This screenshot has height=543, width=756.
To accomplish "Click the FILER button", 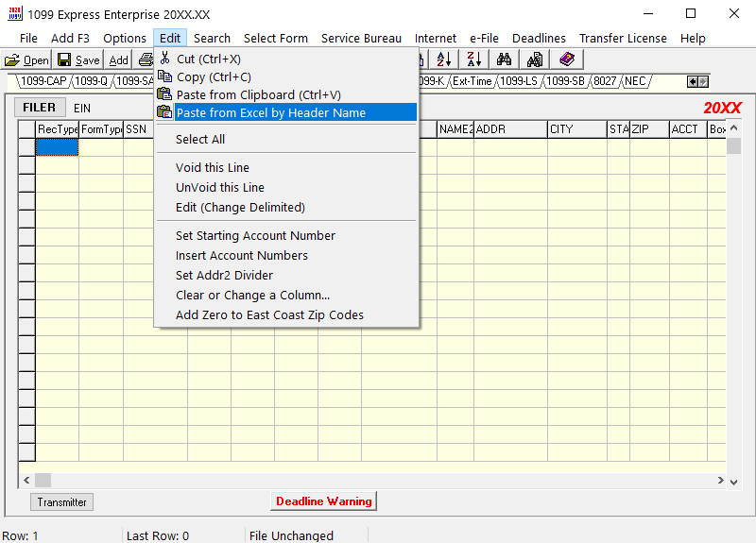I will click(40, 108).
